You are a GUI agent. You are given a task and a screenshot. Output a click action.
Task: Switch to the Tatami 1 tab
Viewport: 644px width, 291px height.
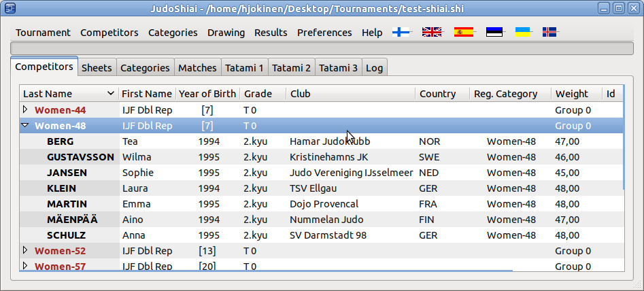245,68
